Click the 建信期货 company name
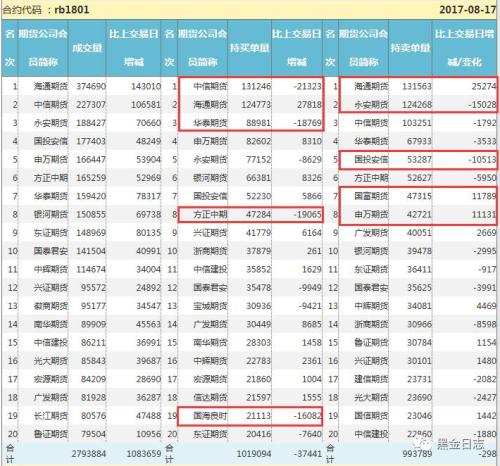This screenshot has width=500, height=466. click(371, 379)
